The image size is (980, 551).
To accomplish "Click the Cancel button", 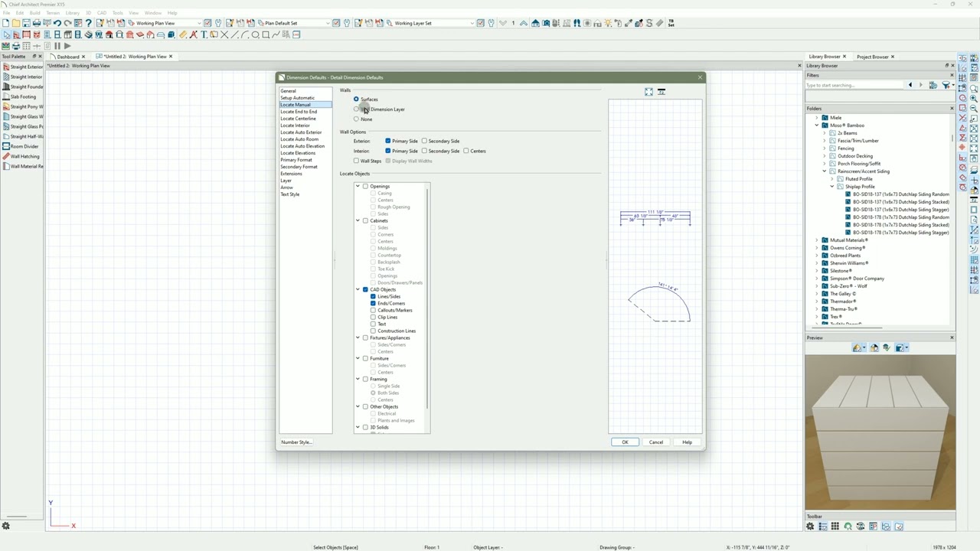I will tap(656, 442).
